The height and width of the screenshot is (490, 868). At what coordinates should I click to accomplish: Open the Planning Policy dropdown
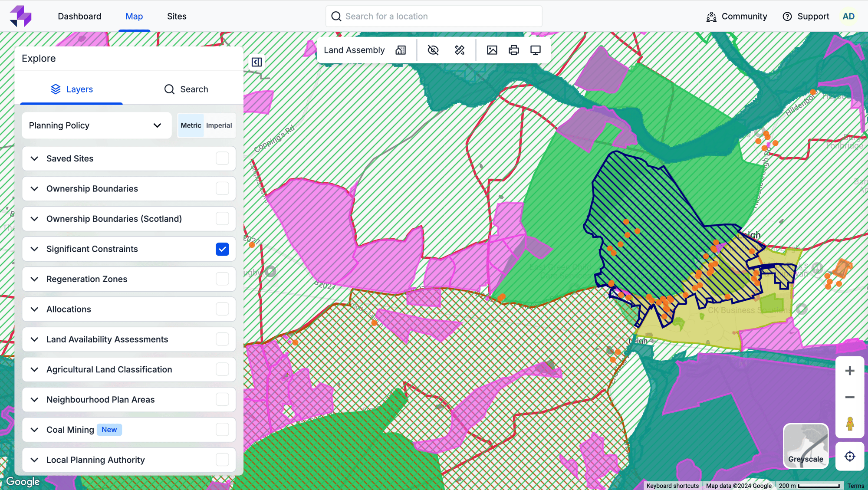96,125
